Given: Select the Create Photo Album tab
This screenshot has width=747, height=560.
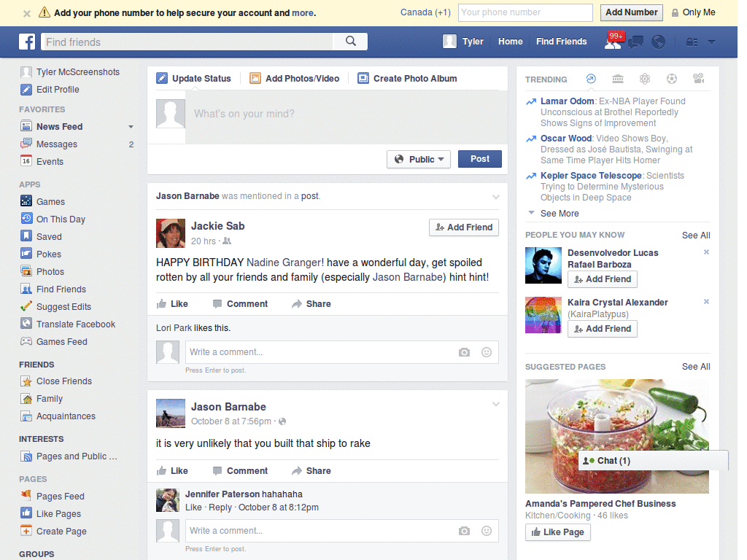Looking at the screenshot, I should coord(407,79).
